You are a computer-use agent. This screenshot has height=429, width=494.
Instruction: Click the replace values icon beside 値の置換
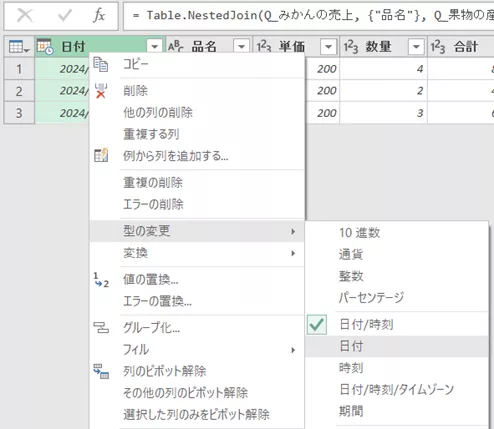(x=101, y=280)
